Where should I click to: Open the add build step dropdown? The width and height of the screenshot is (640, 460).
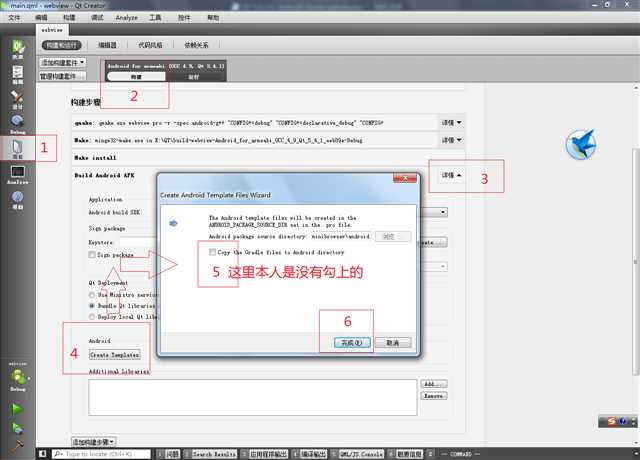point(93,442)
